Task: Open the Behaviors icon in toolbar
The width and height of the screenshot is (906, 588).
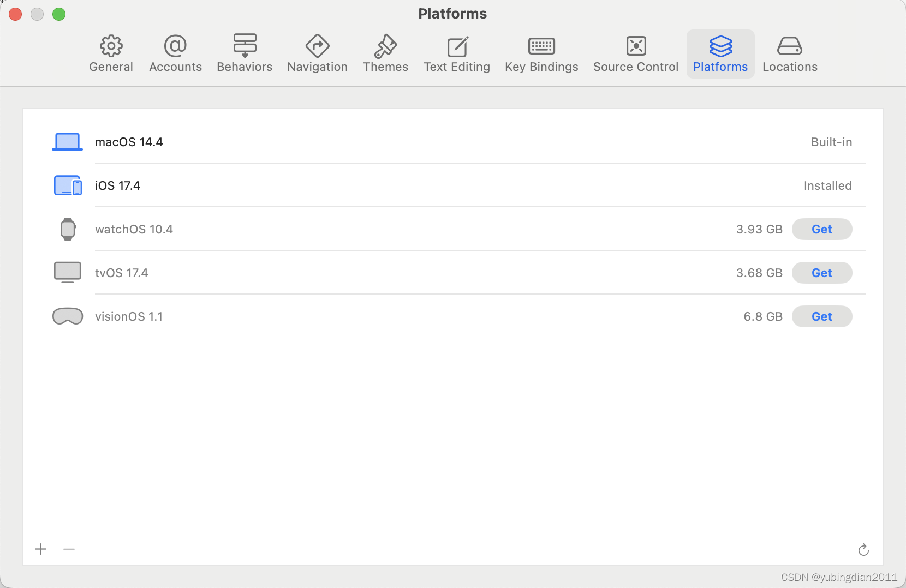Action: [x=245, y=46]
